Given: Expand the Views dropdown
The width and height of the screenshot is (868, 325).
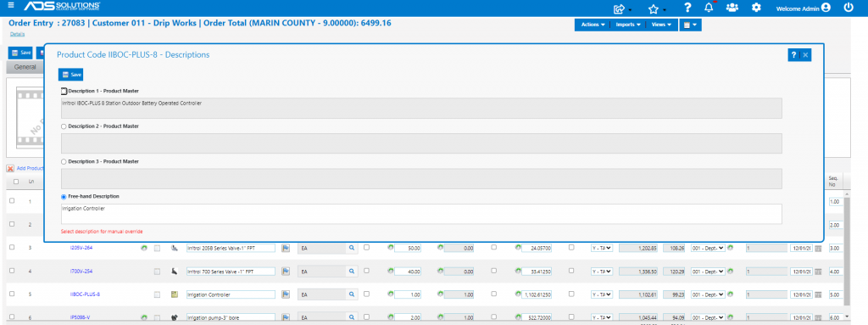Looking at the screenshot, I should tap(661, 25).
